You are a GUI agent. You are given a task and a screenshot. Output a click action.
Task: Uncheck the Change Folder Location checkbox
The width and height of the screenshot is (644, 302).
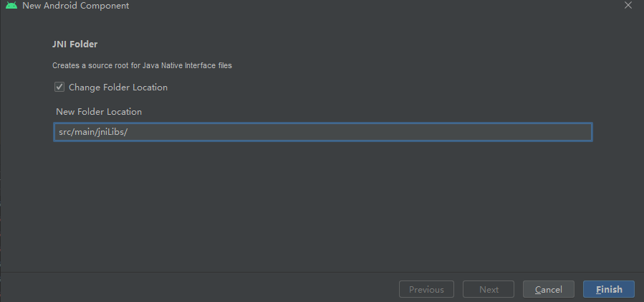59,87
